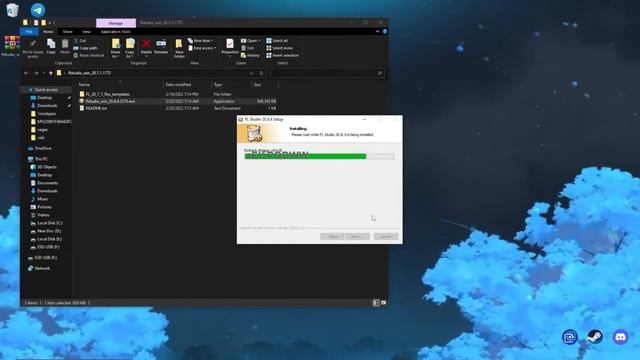Click Pin to Quick access in ribbon
The width and height of the screenshot is (640, 360).
[x=33, y=49]
